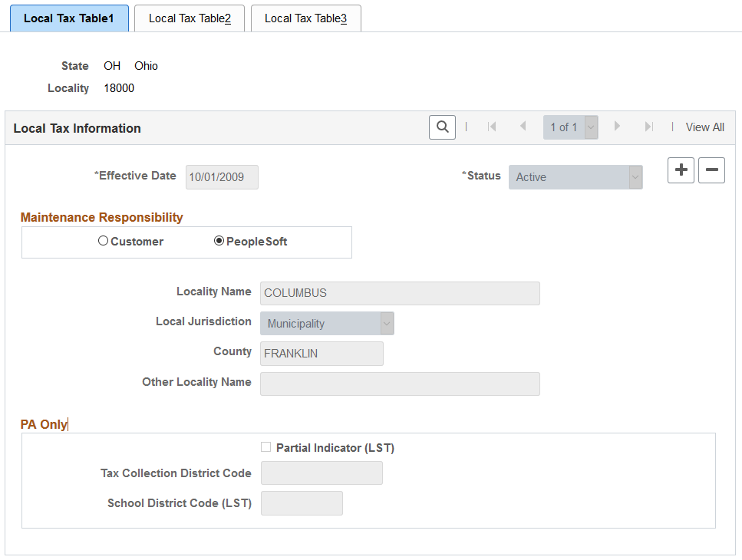Go to first row navigation arrow
Image resolution: width=742 pixels, height=560 pixels.
(x=492, y=127)
